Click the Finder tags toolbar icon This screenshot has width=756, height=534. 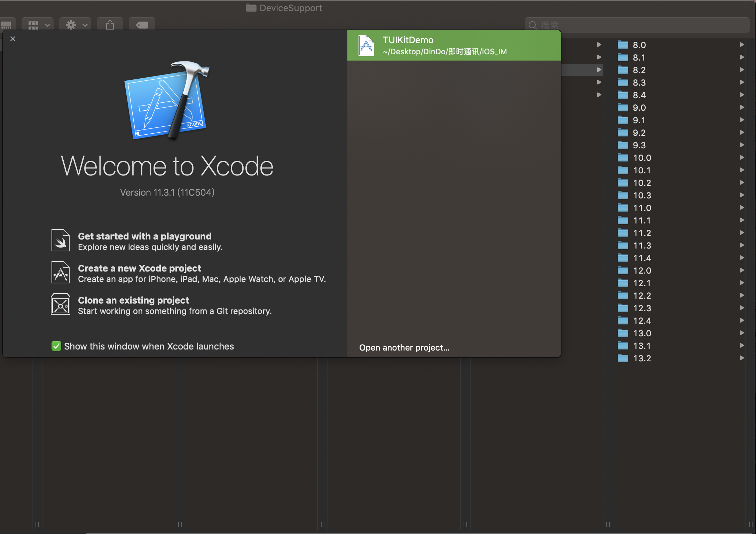[x=142, y=25]
